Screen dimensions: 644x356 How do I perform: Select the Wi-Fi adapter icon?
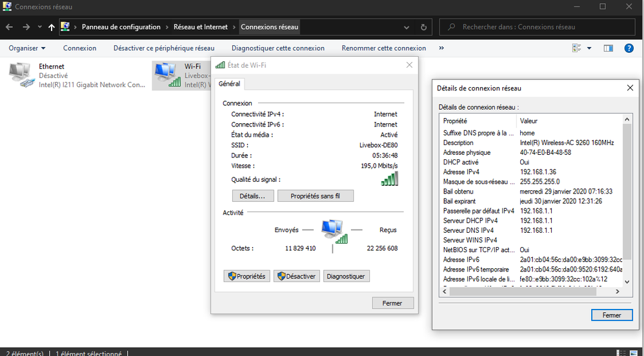168,74
